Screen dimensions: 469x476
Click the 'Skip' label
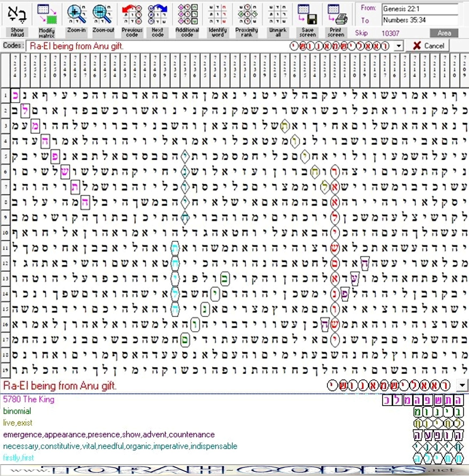[361, 33]
